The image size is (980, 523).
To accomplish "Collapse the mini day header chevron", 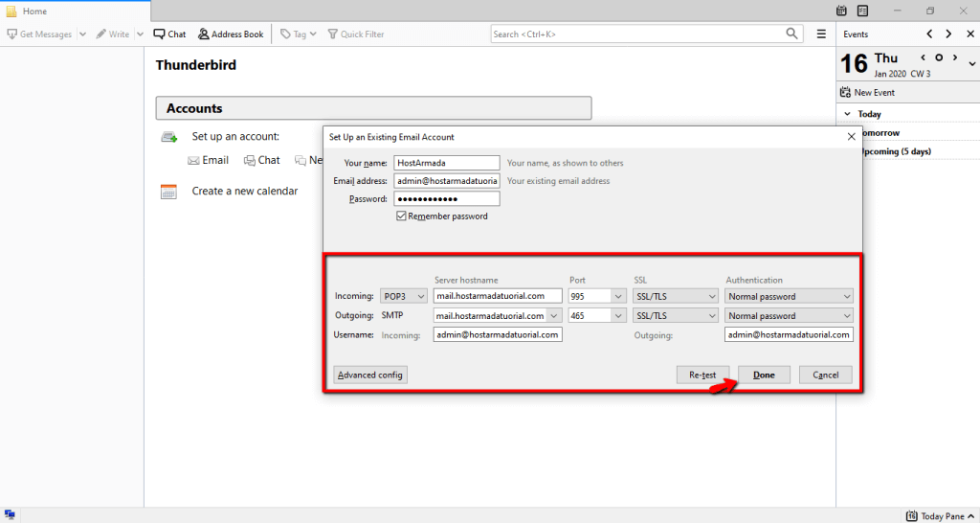I will [972, 64].
